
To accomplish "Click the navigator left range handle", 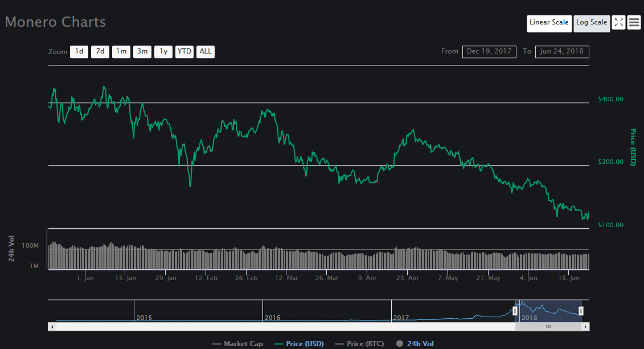I will pyautogui.click(x=515, y=311).
